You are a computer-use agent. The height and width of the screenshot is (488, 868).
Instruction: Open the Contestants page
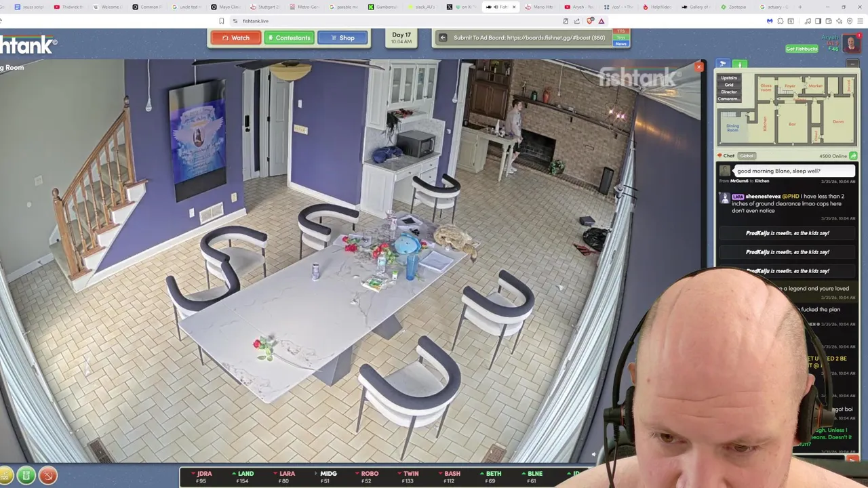(x=289, y=38)
